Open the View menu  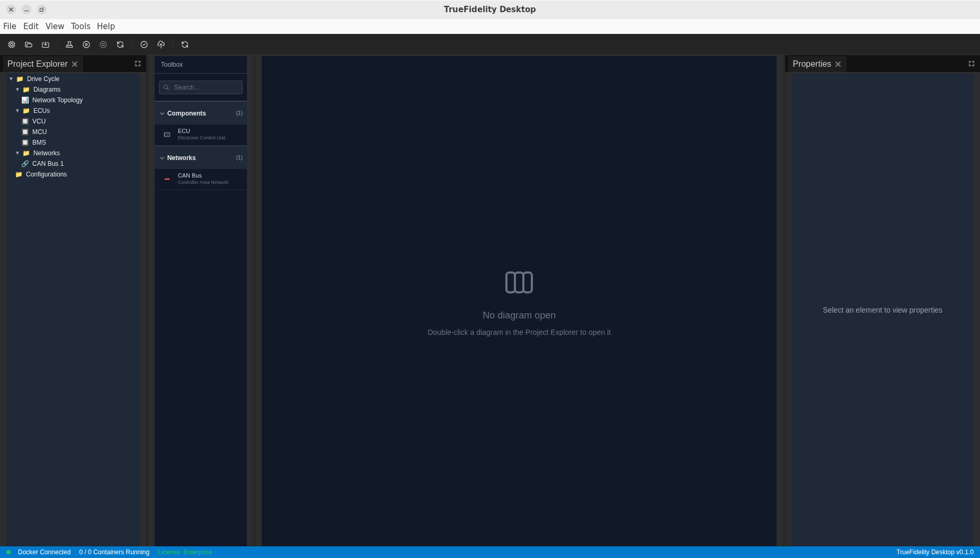click(55, 26)
